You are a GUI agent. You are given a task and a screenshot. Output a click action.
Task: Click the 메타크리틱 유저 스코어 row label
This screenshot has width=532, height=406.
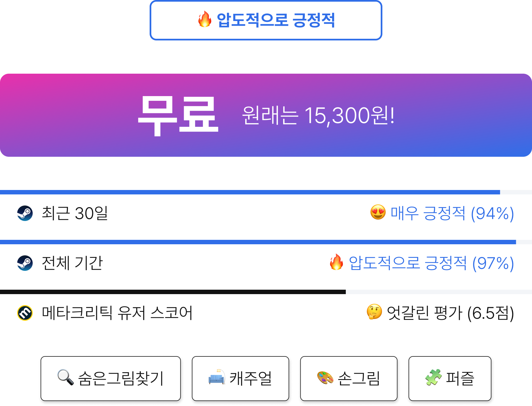click(117, 313)
